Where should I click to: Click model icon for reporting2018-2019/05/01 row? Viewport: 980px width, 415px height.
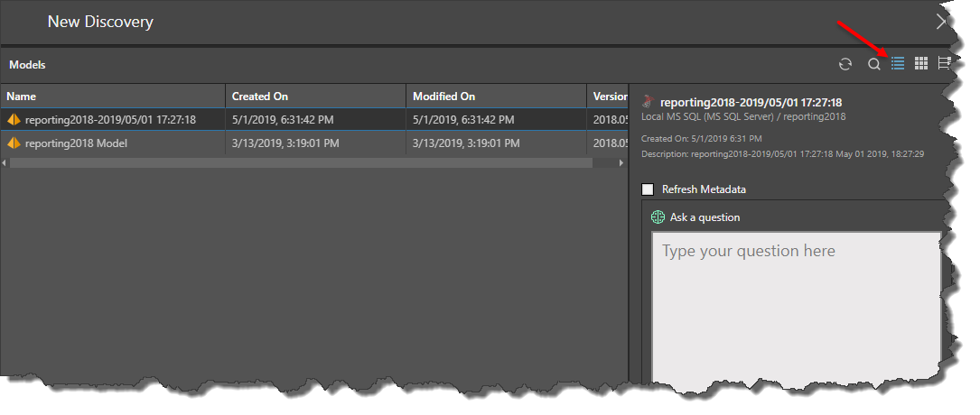[x=14, y=119]
